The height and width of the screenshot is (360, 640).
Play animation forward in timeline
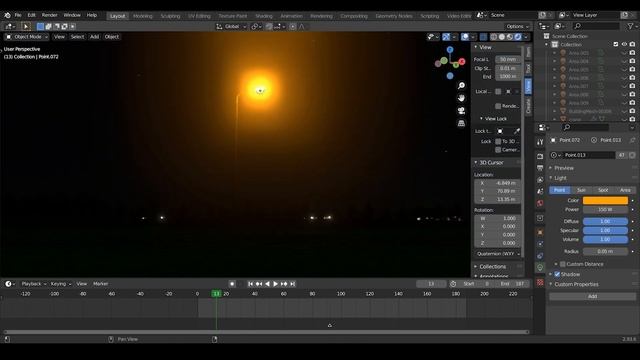point(275,284)
